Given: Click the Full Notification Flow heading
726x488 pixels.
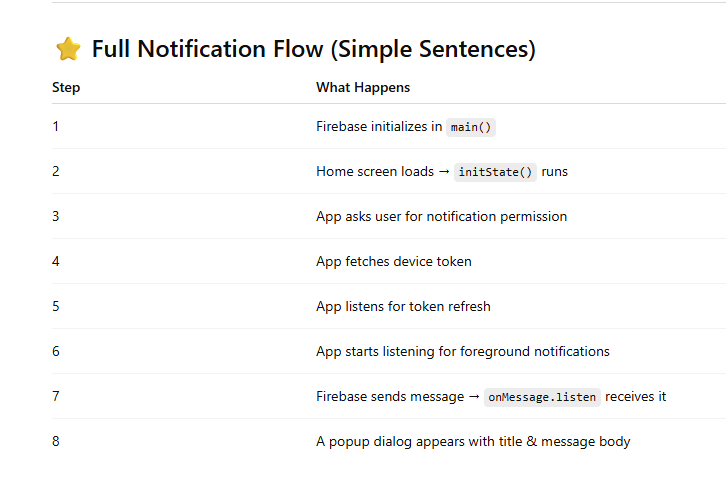Looking at the screenshot, I should click(x=313, y=49).
